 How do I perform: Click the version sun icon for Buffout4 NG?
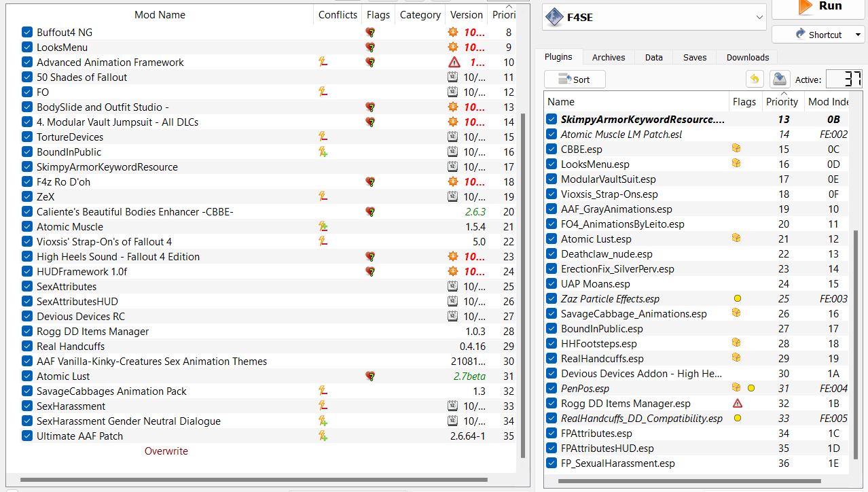click(453, 32)
